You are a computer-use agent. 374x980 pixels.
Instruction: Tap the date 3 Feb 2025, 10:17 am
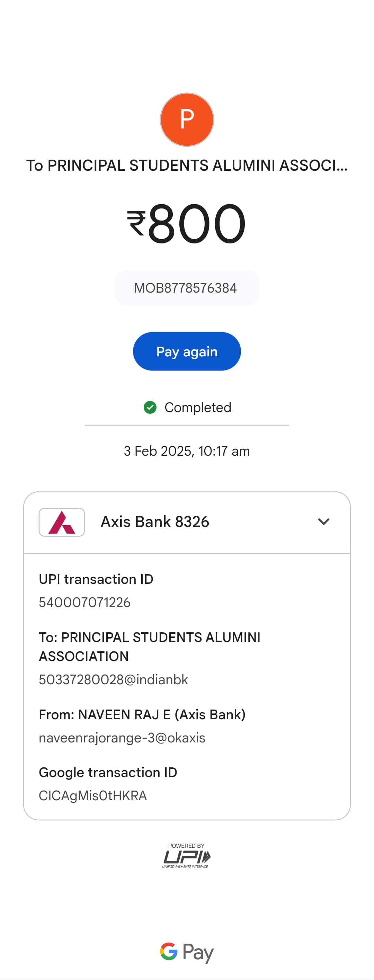click(187, 451)
